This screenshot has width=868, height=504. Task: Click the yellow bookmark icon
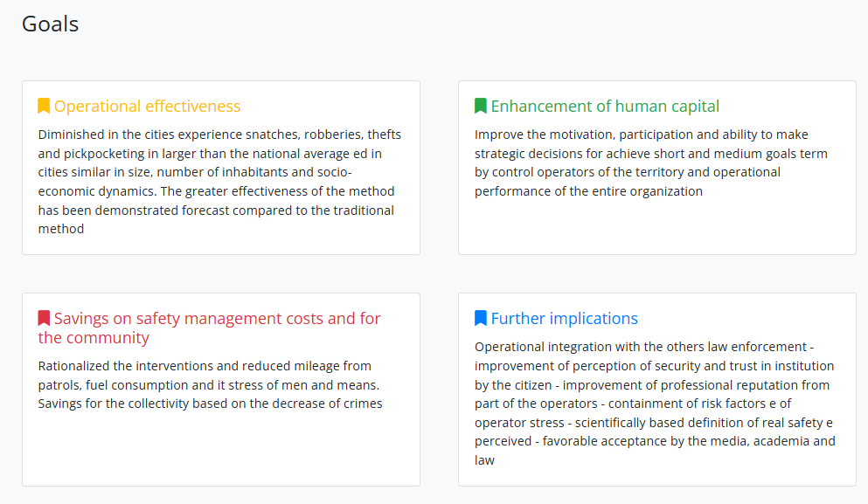point(44,106)
